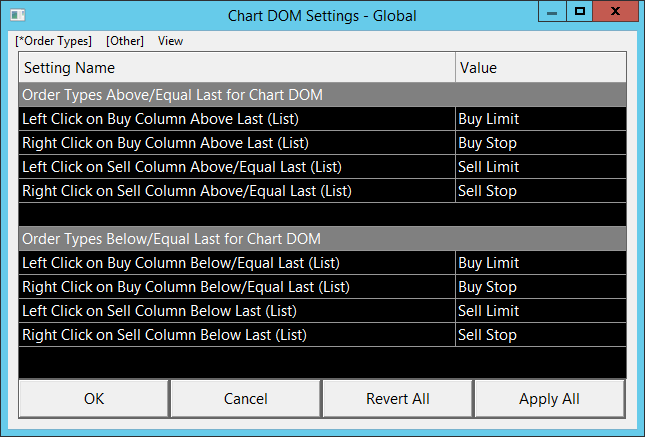Change Sell Stop value for Sell Column Above/Equal Last
The height and width of the screenshot is (437, 645).
pos(540,191)
